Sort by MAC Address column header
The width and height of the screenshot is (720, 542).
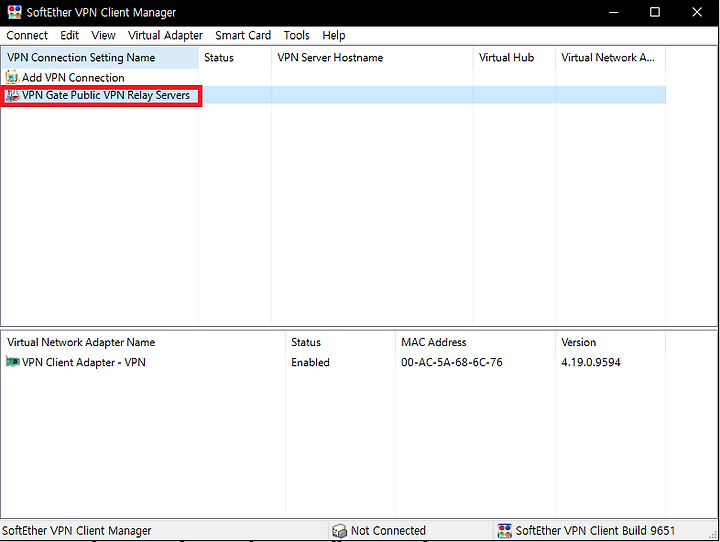(x=475, y=342)
